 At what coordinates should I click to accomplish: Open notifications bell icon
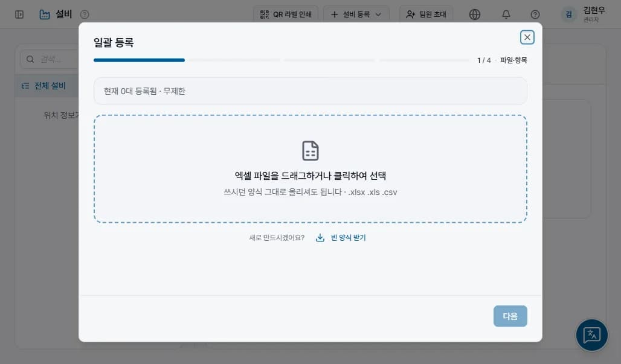click(x=506, y=14)
